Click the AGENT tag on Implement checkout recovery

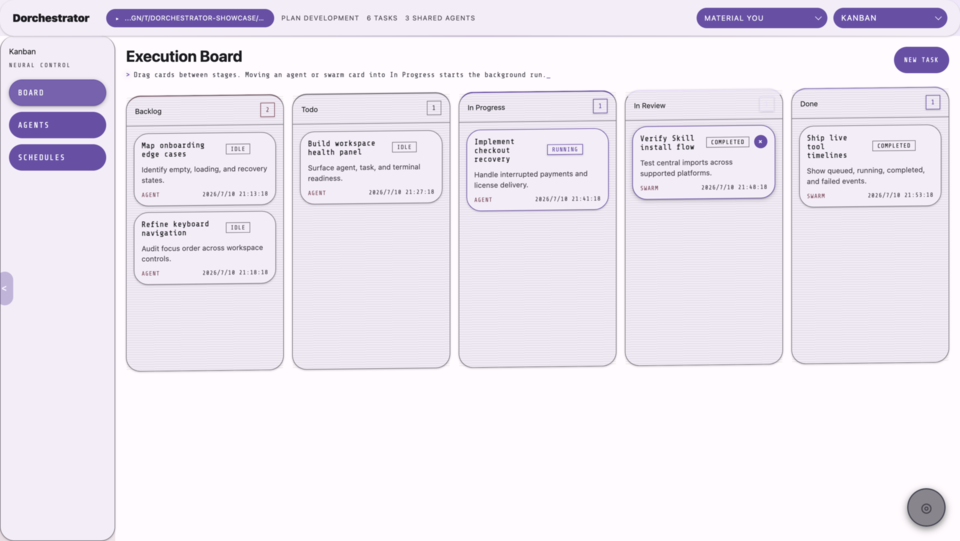coord(483,200)
